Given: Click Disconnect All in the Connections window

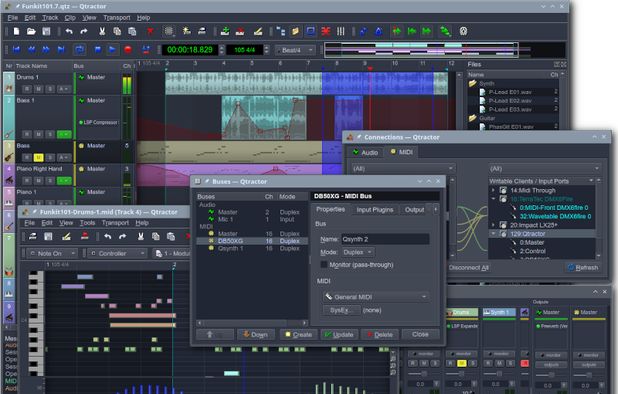Looking at the screenshot, I should (469, 268).
